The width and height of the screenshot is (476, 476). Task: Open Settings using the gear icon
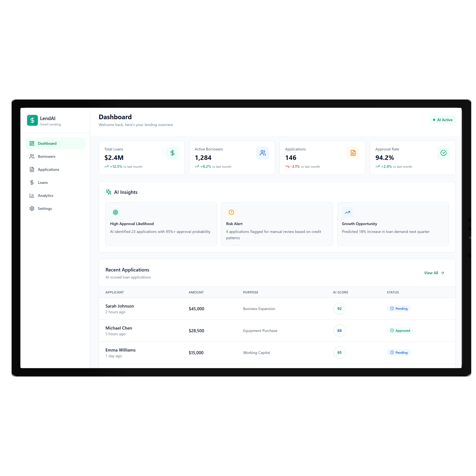32,209
